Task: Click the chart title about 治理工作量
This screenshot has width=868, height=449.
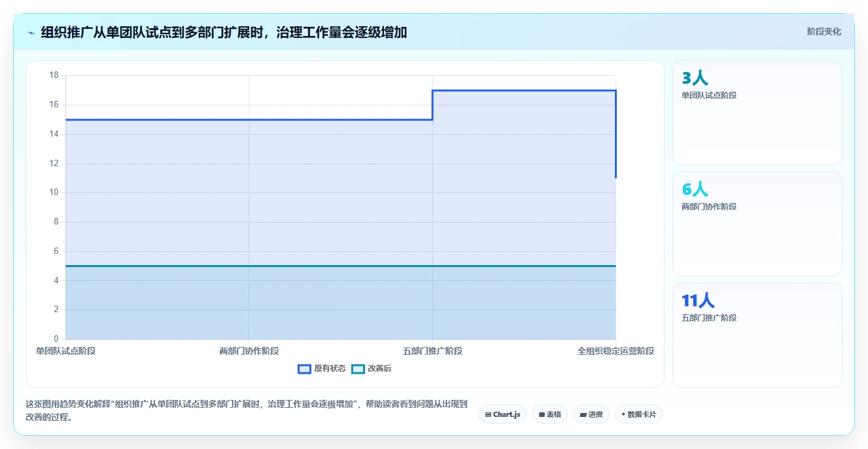Action: tap(224, 32)
